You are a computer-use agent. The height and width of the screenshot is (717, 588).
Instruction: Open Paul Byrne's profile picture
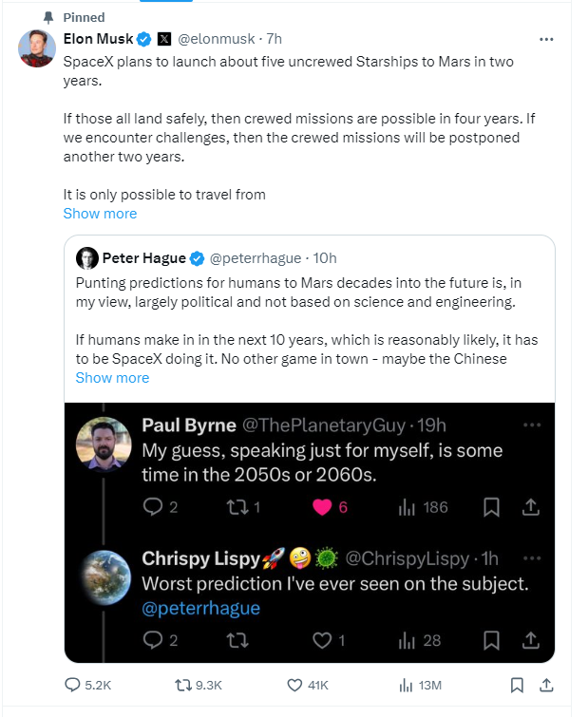coord(104,443)
